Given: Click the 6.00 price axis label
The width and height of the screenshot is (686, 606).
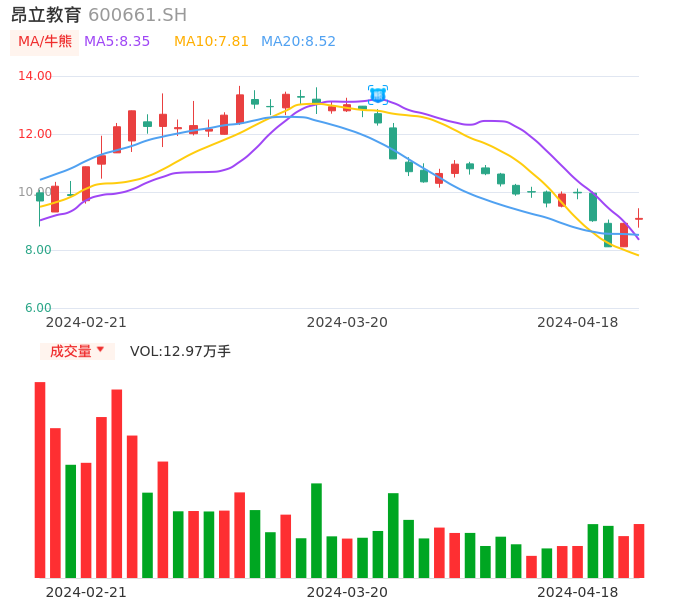Looking at the screenshot, I should pyautogui.click(x=38, y=308).
